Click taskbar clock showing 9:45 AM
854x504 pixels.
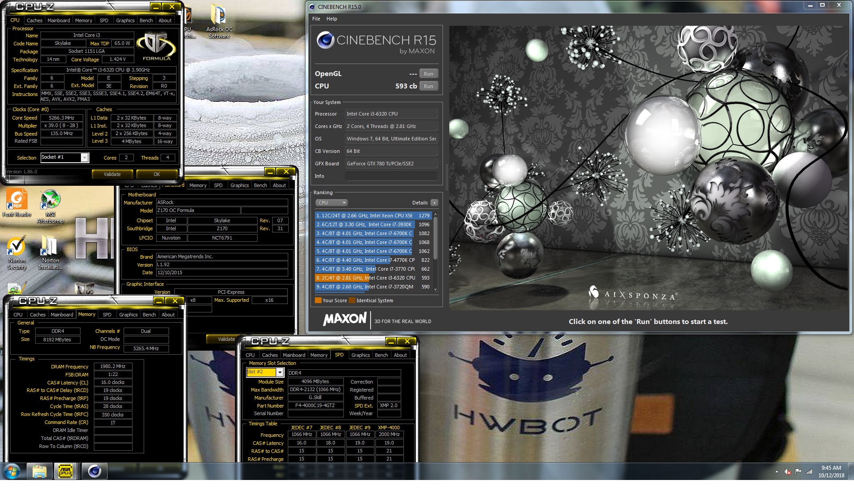click(x=831, y=472)
